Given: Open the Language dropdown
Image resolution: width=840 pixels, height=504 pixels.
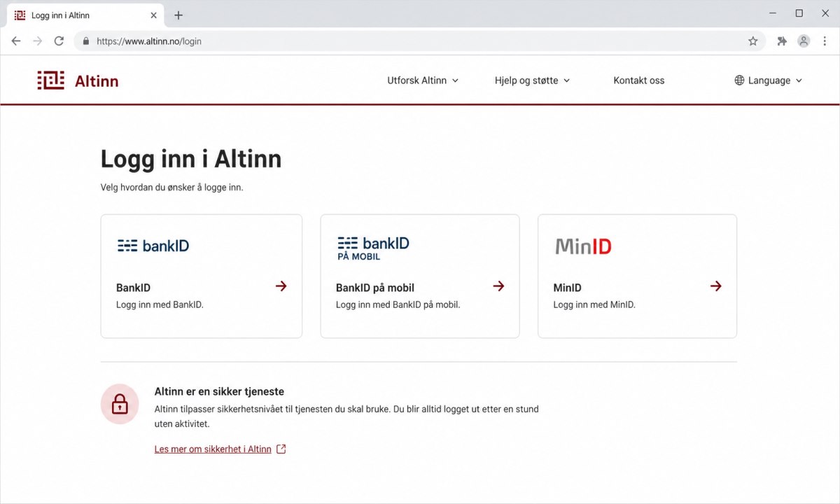Looking at the screenshot, I should coord(768,80).
